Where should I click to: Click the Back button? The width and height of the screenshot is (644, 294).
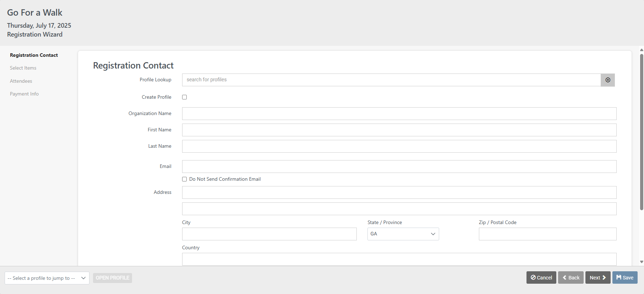[x=571, y=278]
